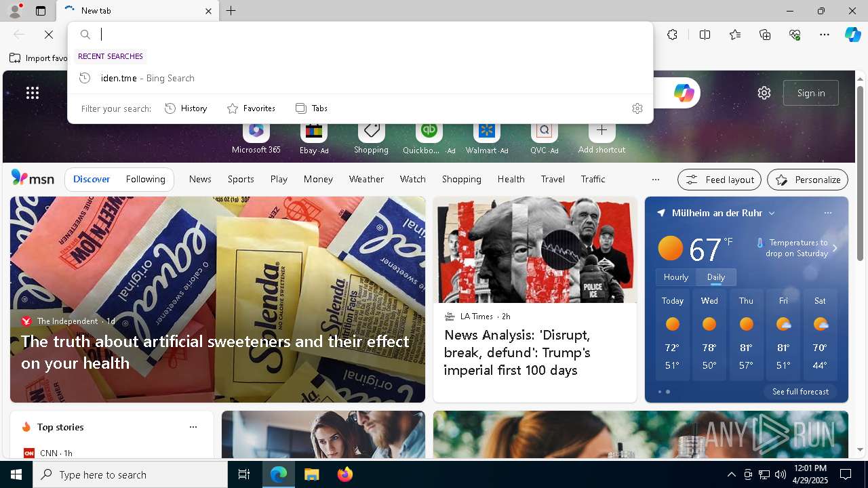The width and height of the screenshot is (868, 488).
Task: Click the Feed layout button
Action: coord(719,180)
